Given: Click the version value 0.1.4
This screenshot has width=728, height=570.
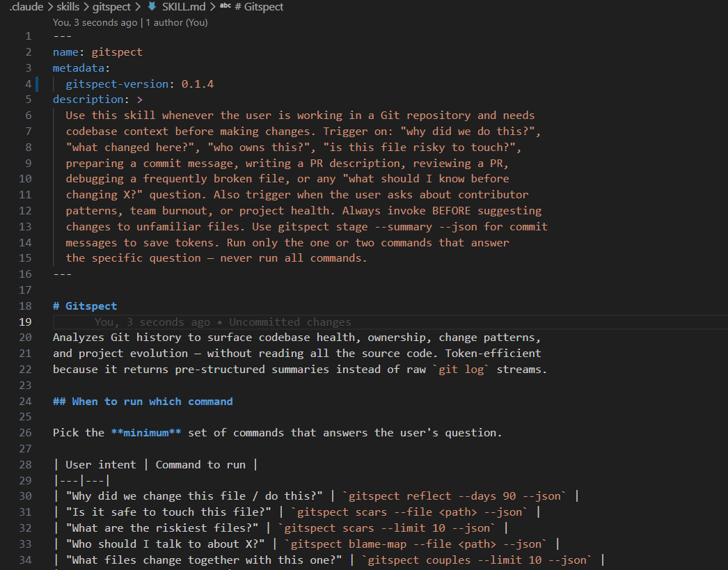Looking at the screenshot, I should pyautogui.click(x=198, y=84).
